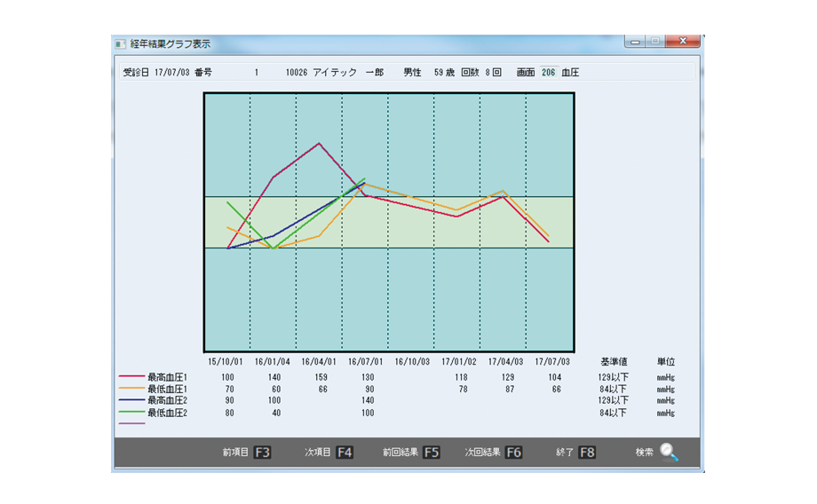This screenshot has height=504, width=817.
Task: Click the window icon in the title bar
Action: [x=121, y=43]
